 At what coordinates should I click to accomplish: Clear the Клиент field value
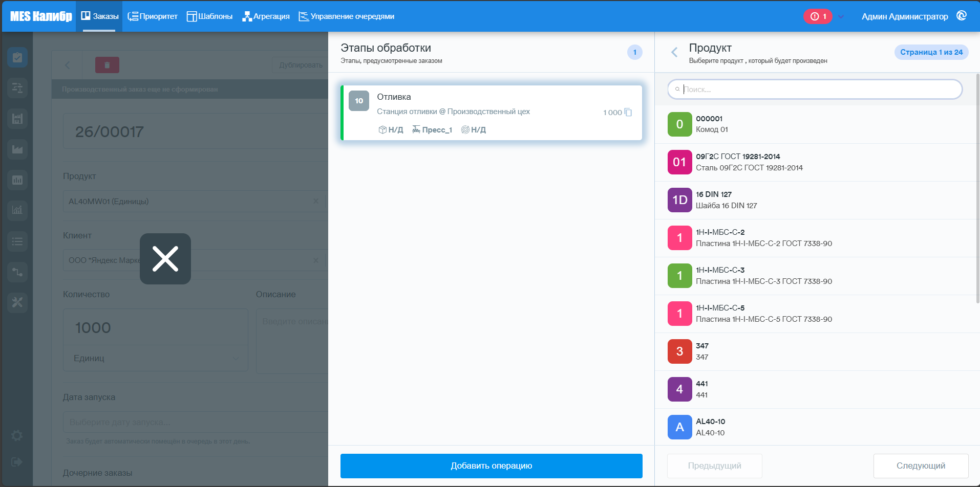(x=316, y=260)
